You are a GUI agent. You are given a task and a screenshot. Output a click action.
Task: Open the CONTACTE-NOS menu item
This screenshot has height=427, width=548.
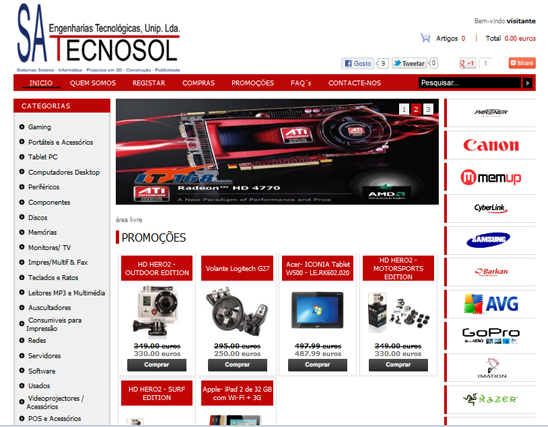pos(354,83)
